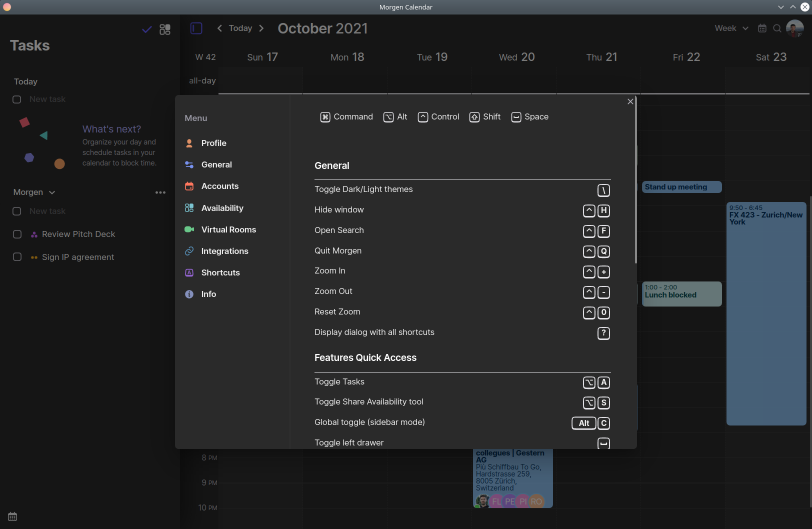This screenshot has height=529, width=812.
Task: Click the calendar icon at bottom-left corner
Action: click(12, 516)
